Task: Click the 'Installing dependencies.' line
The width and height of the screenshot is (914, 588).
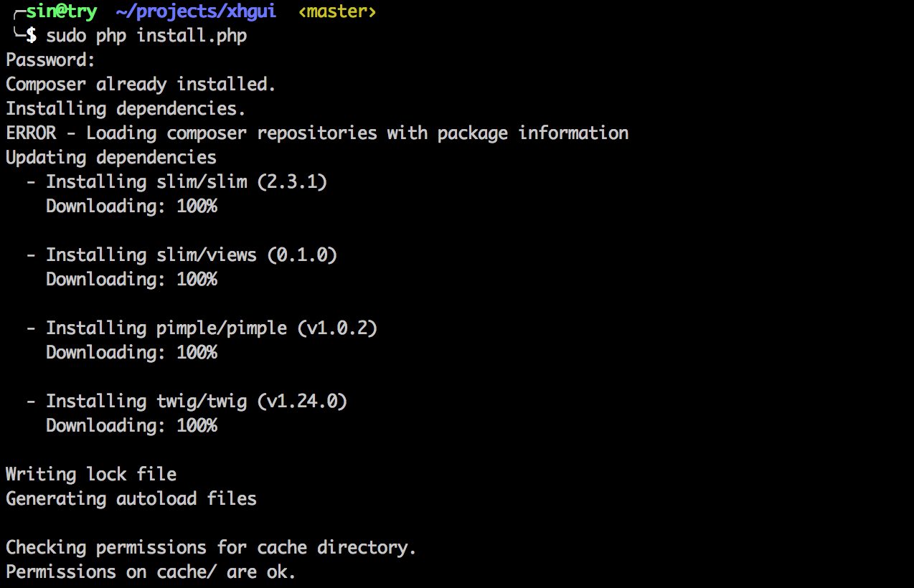Action: pyautogui.click(x=126, y=109)
